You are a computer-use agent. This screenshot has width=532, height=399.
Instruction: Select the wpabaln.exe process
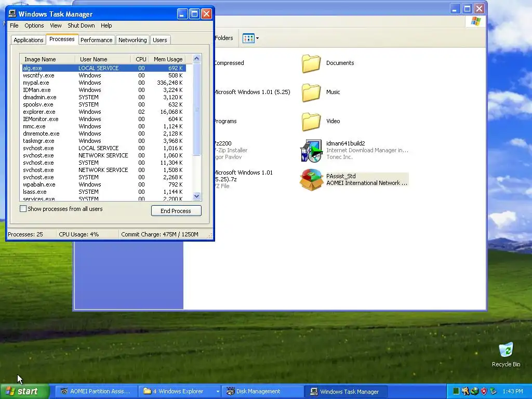click(x=103, y=184)
